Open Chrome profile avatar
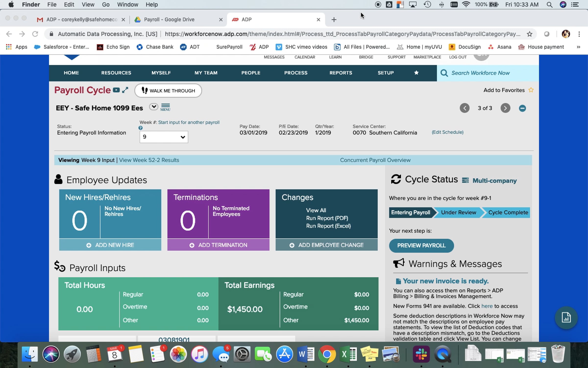The width and height of the screenshot is (588, 368). [x=566, y=34]
